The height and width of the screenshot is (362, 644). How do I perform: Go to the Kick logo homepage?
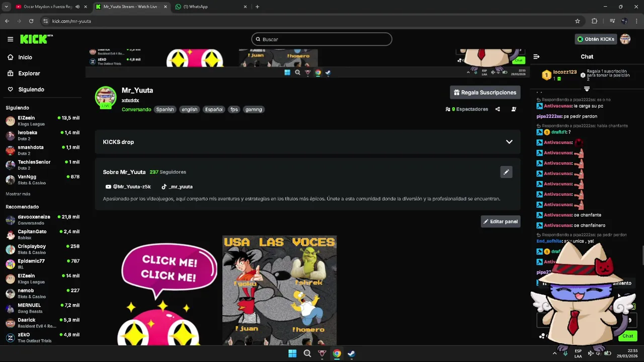(36, 39)
